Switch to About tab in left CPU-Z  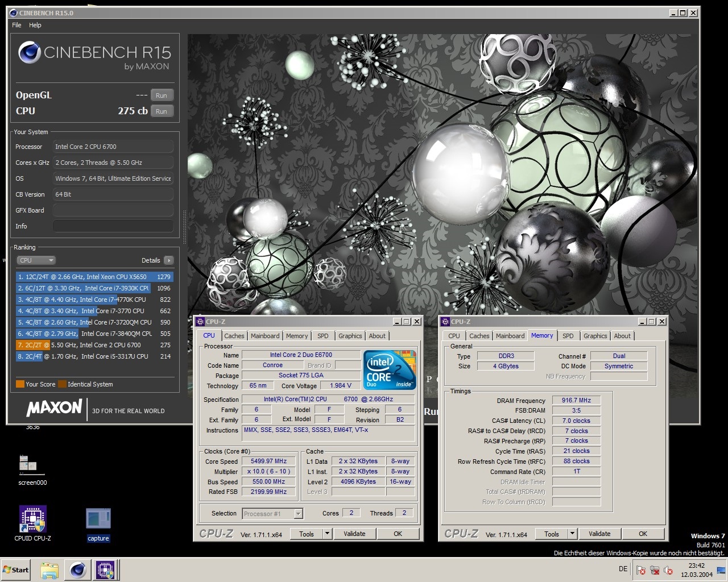coord(377,336)
